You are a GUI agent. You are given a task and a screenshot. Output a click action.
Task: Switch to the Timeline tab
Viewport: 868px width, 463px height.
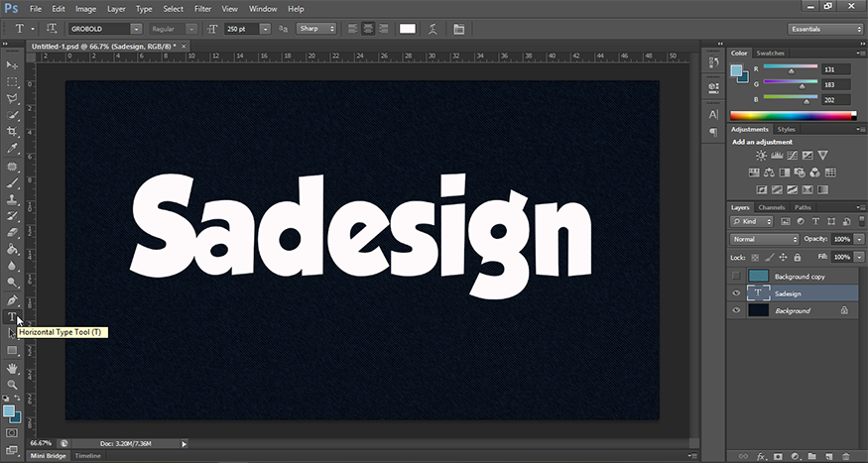pos(88,456)
